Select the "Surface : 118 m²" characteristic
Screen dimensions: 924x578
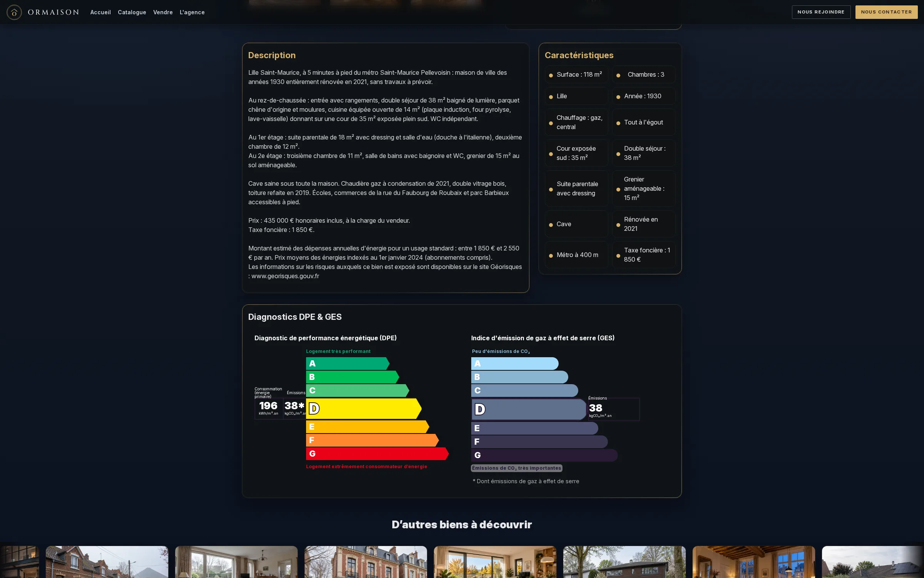576,74
